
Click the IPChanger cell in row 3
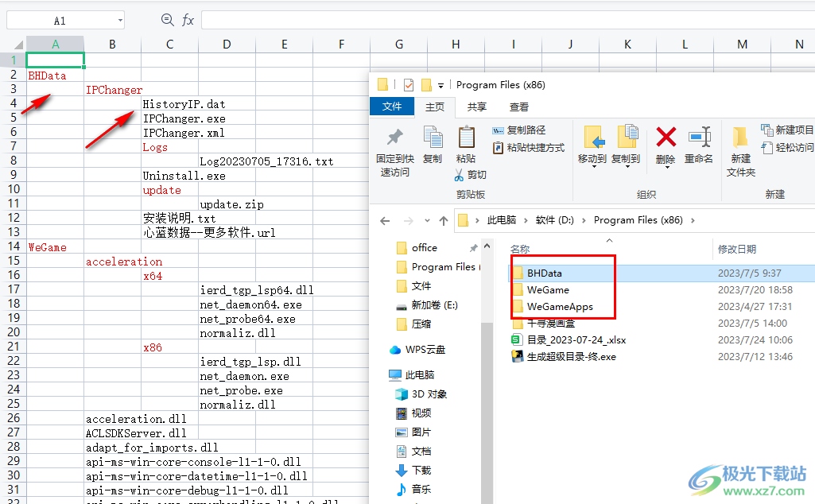112,89
